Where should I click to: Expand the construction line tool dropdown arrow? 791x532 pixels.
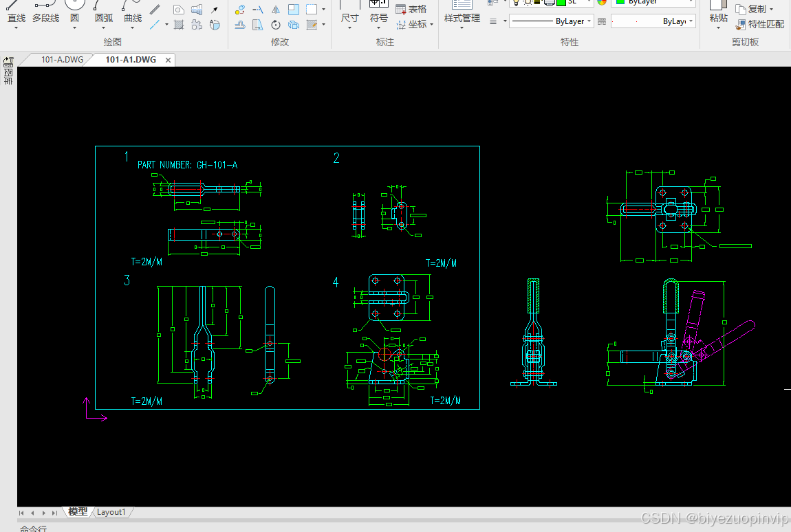click(x=166, y=24)
